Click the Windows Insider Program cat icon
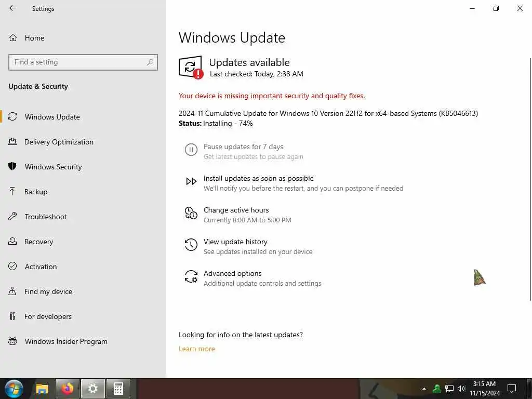The image size is (532, 399). tap(12, 341)
